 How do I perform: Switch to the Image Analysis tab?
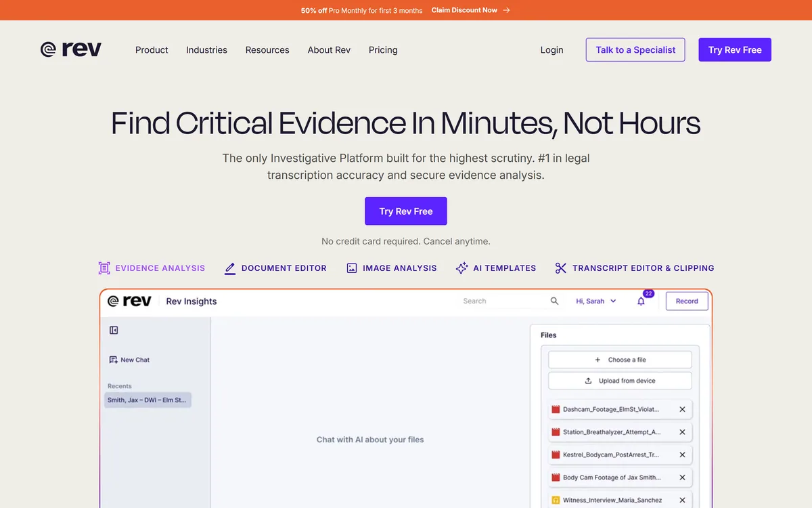click(392, 268)
